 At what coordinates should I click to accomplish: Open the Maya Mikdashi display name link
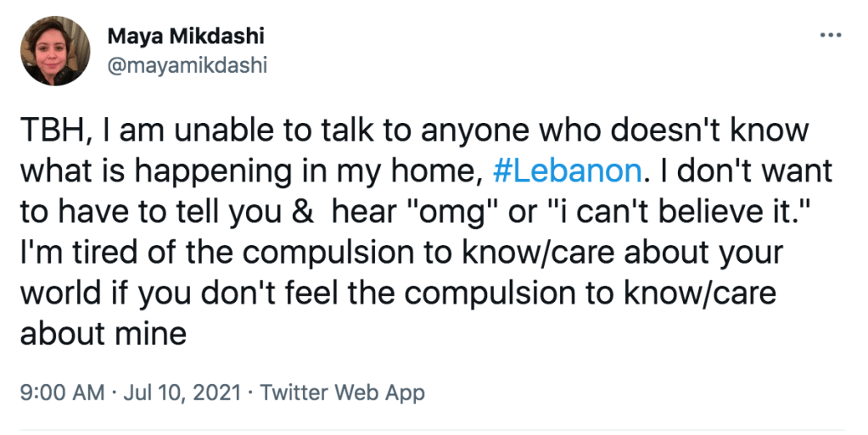click(x=186, y=36)
